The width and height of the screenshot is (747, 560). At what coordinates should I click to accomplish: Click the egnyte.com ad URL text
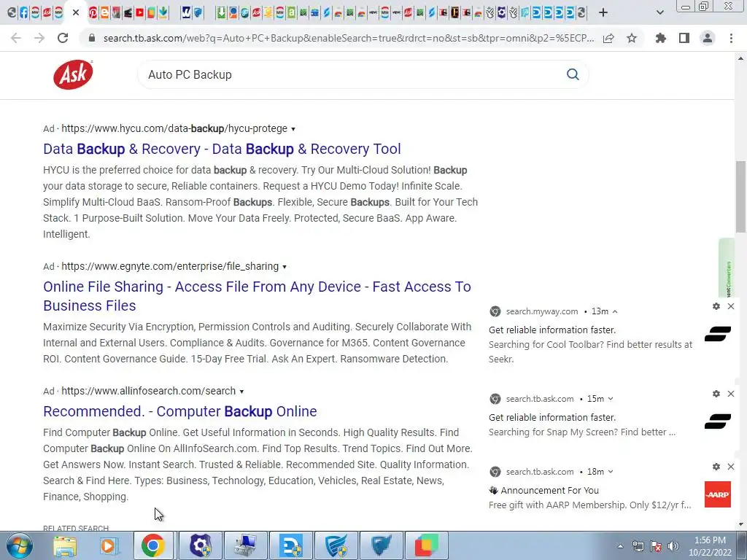(x=170, y=266)
